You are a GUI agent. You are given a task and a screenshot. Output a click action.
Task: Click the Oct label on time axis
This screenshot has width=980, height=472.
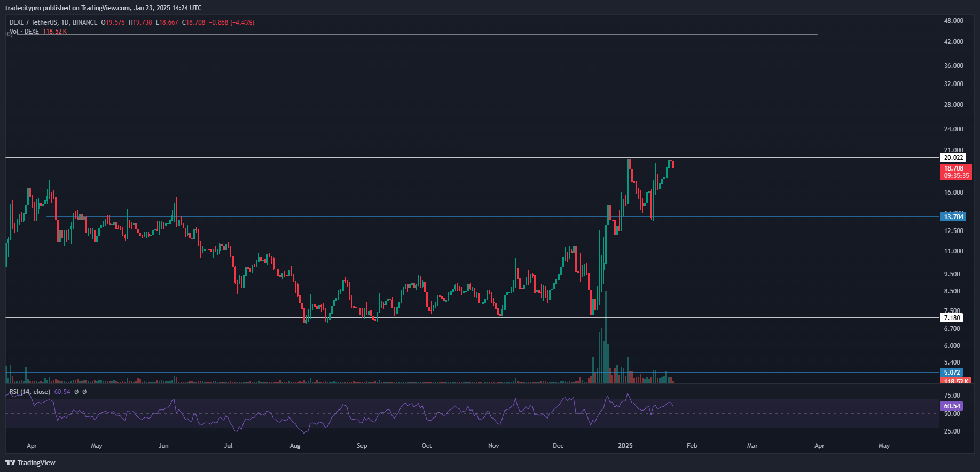coord(427,446)
